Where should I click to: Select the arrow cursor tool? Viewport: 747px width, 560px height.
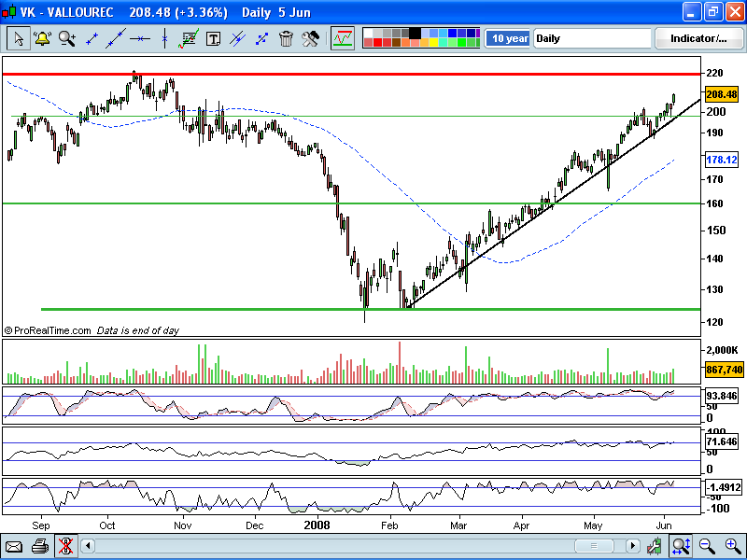tap(19, 38)
